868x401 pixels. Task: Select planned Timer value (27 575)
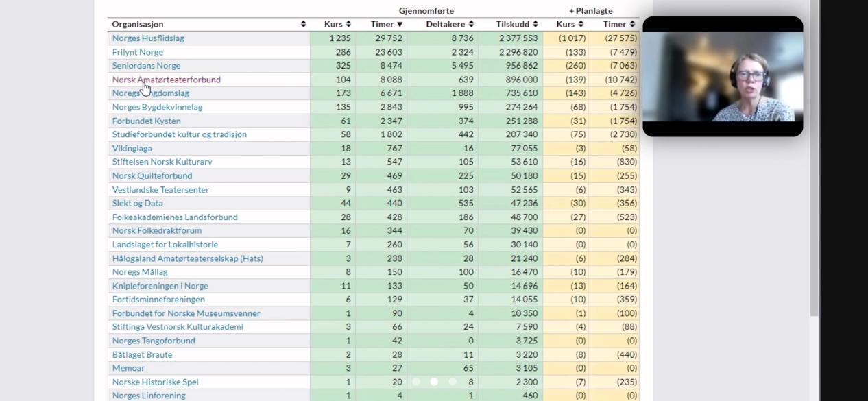click(620, 38)
